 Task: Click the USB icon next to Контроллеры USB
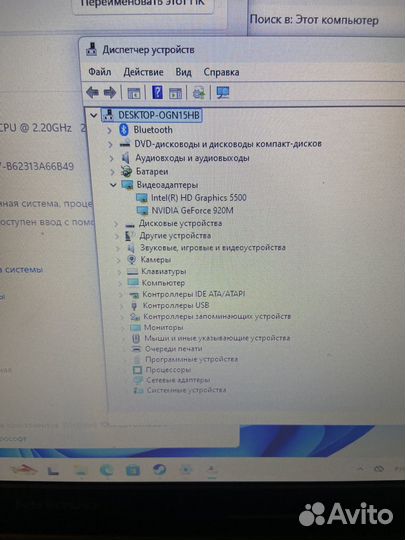(134, 305)
